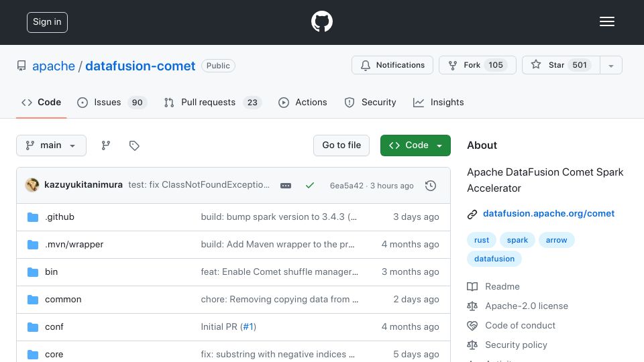This screenshot has width=644, height=362.
Task: Switch to the Issues tab
Action: click(112, 102)
